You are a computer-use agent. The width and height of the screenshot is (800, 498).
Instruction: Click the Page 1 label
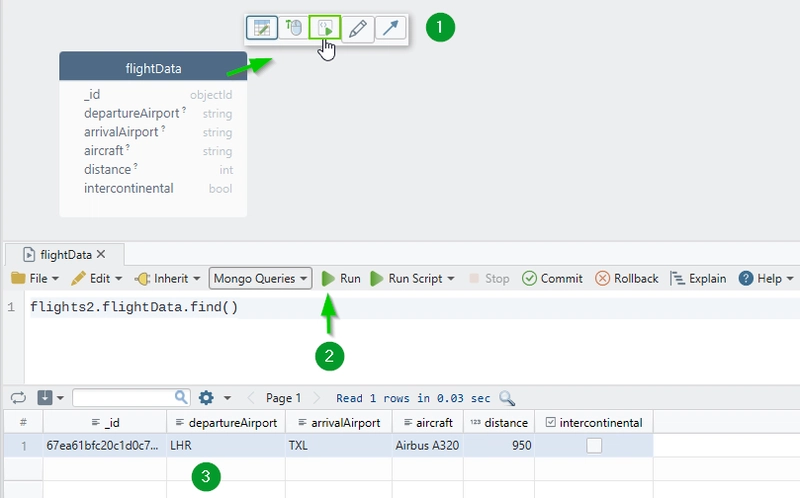point(283,398)
